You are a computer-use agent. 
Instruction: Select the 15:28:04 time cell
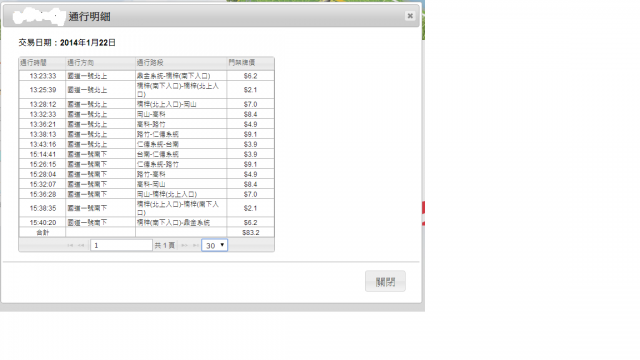click(42, 174)
